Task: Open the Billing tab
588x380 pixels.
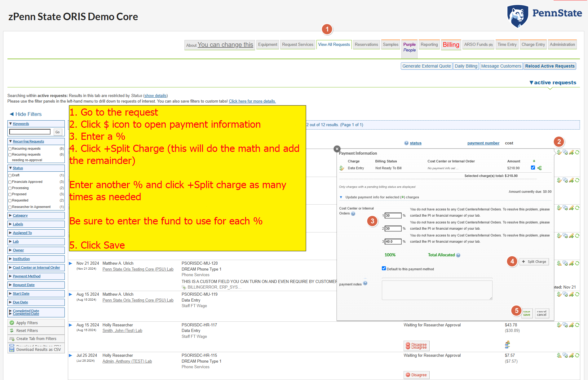Action: [451, 45]
